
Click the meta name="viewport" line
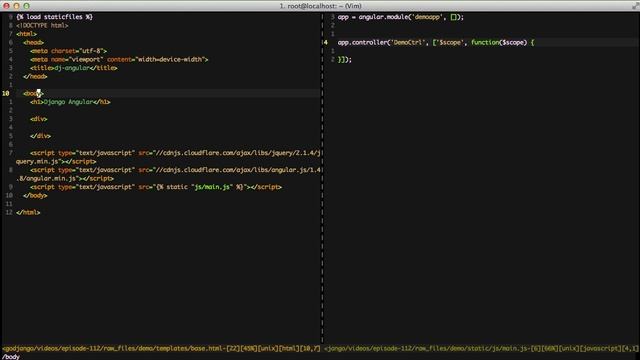(119, 60)
